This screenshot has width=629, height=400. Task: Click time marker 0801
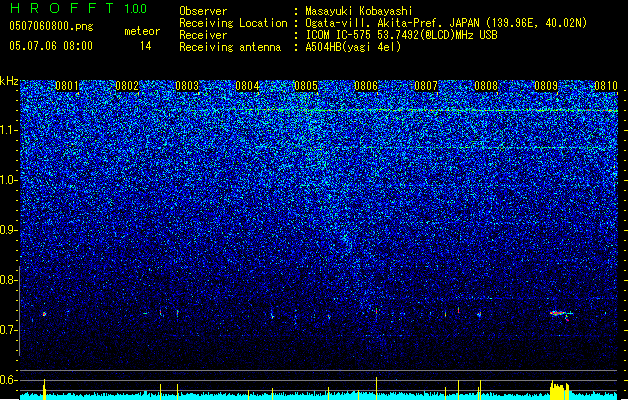point(67,86)
